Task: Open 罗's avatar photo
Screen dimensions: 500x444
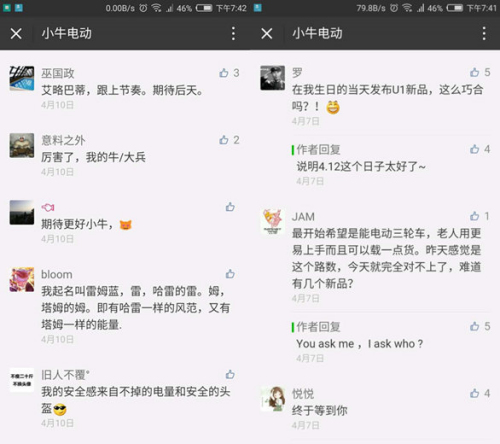Action: click(x=272, y=78)
